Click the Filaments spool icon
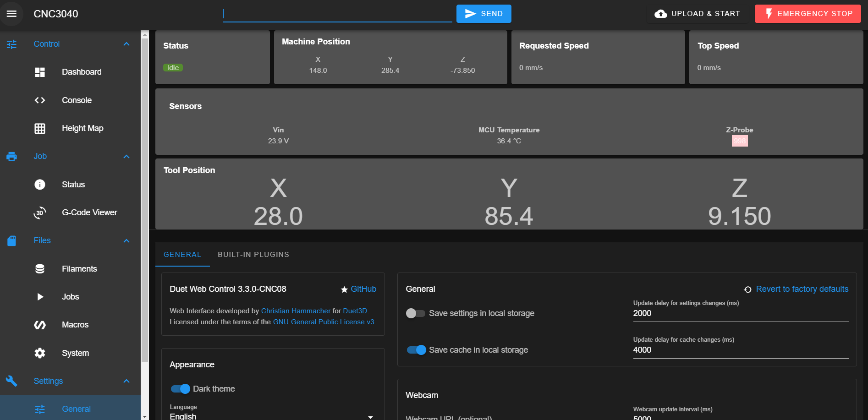The height and width of the screenshot is (420, 868). pos(40,269)
